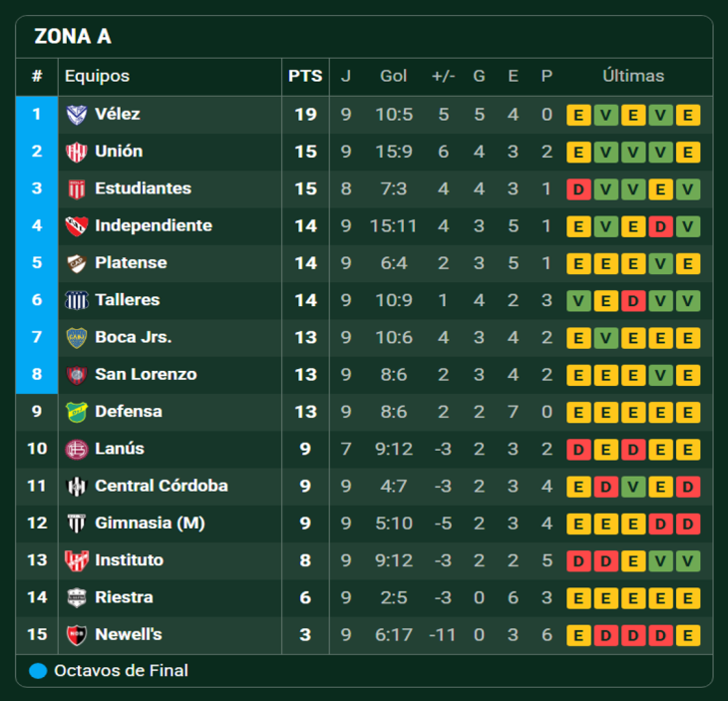Click the San Lorenzo club crest

point(77,375)
